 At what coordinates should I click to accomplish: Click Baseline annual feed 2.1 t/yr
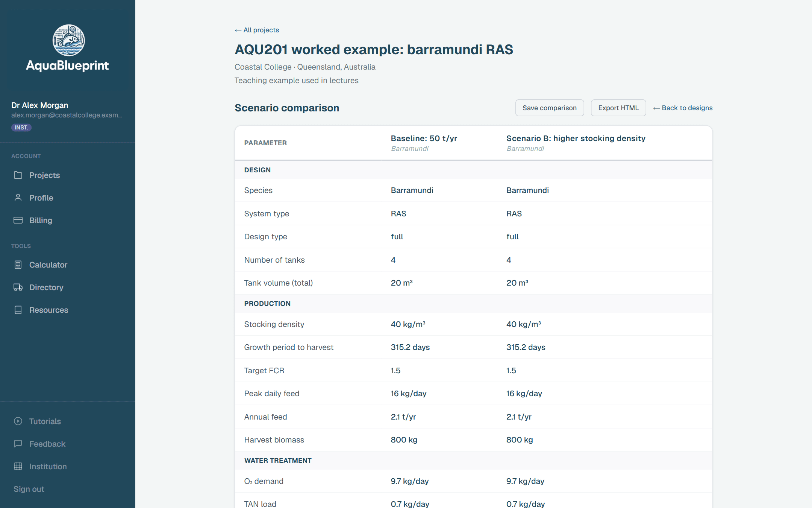pos(403,417)
